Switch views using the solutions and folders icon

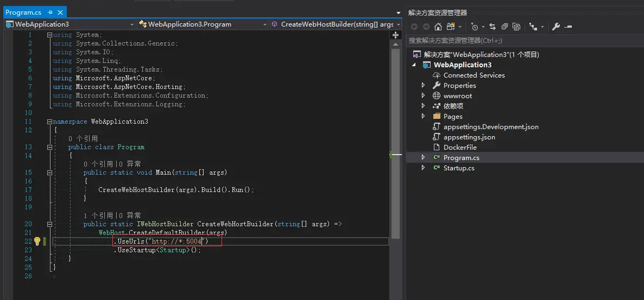pyautogui.click(x=451, y=27)
